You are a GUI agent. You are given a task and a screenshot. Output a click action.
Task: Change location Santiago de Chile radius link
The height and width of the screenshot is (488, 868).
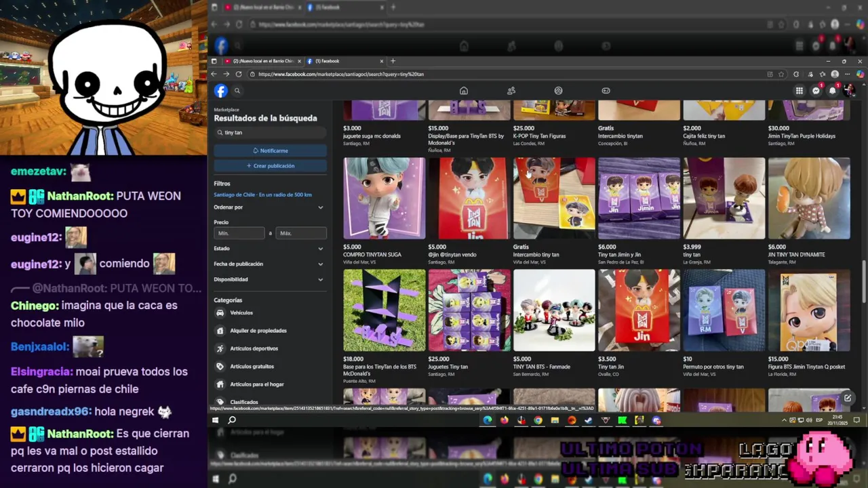point(263,195)
